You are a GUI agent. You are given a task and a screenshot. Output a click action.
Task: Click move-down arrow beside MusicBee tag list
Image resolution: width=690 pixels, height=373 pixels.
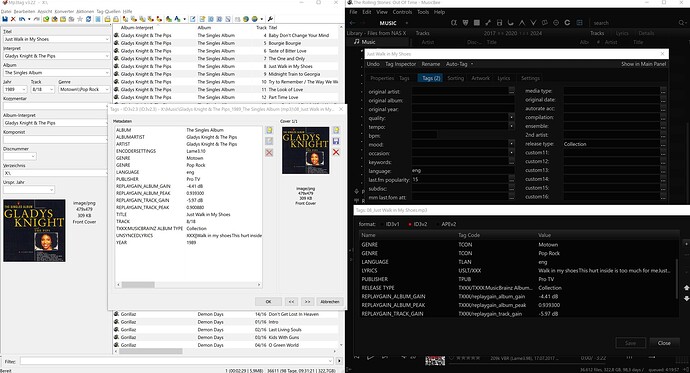coord(686,298)
